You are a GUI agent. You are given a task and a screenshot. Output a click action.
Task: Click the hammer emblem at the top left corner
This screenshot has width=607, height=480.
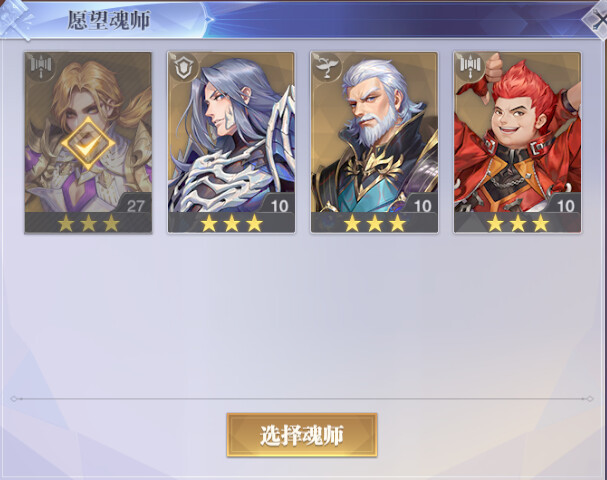point(15,19)
